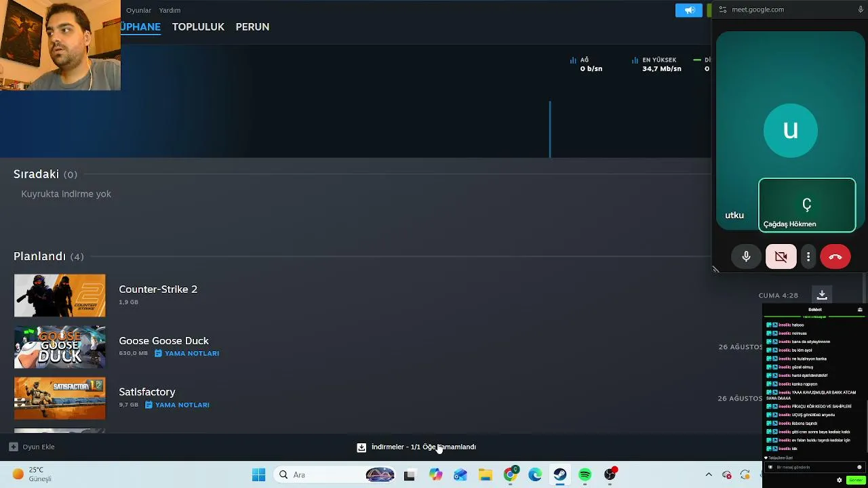Open the Steam announcements megaphone button
The width and height of the screenshot is (868, 488).
point(689,10)
